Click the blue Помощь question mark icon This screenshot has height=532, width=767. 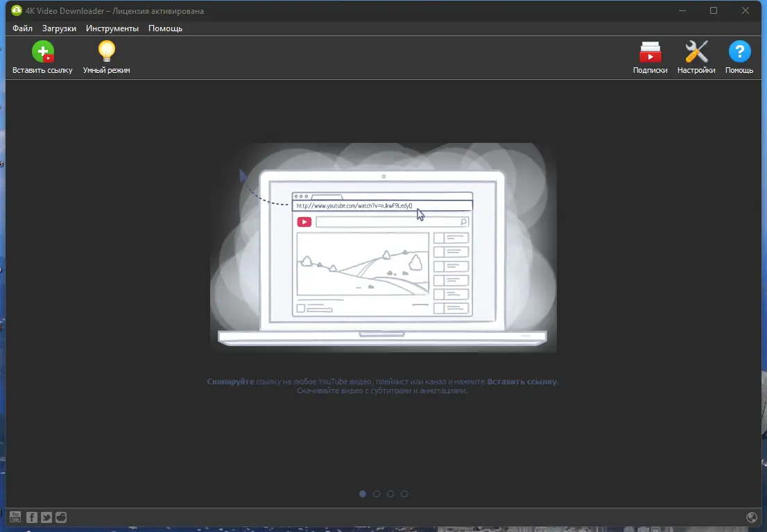(739, 51)
